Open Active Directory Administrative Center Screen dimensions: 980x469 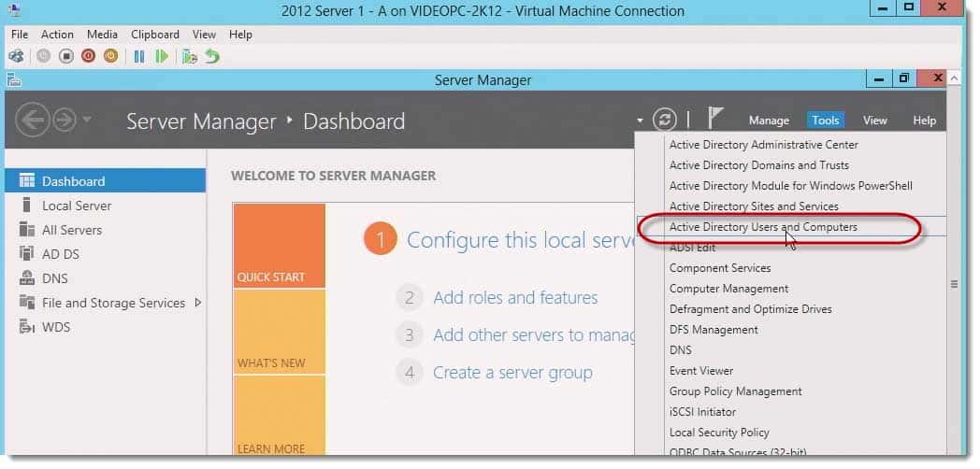[x=764, y=145]
